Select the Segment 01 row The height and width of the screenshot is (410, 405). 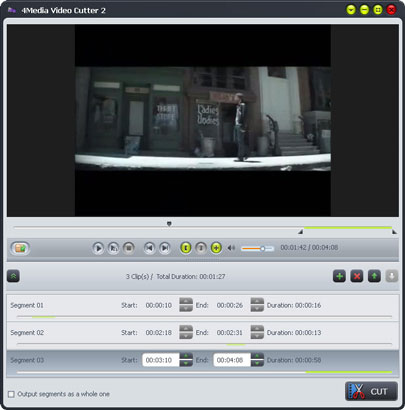pyautogui.click(x=203, y=308)
